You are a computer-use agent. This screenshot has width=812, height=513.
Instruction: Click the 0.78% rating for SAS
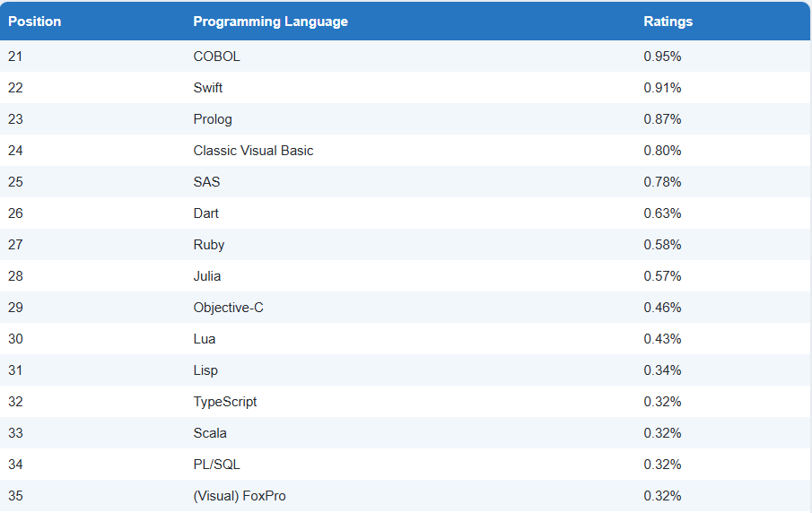point(662,182)
